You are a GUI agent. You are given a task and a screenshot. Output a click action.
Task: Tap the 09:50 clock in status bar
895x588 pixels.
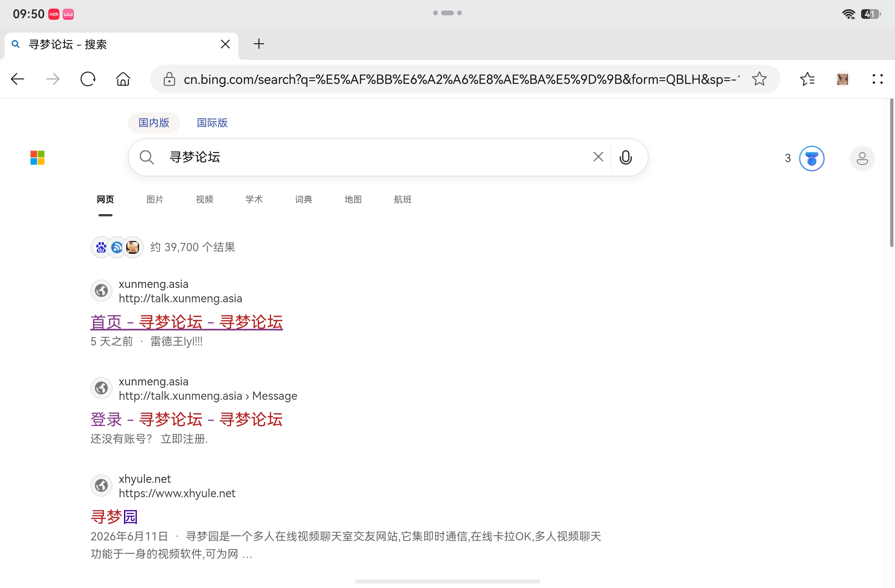pyautogui.click(x=28, y=14)
